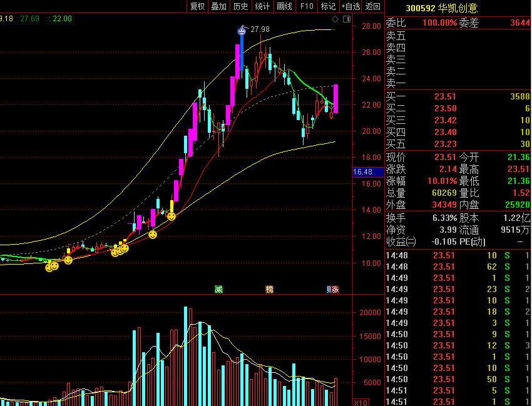The width and height of the screenshot is (532, 406).
Task: Select the 14:51 trade with volume 5
Action: (x=458, y=390)
